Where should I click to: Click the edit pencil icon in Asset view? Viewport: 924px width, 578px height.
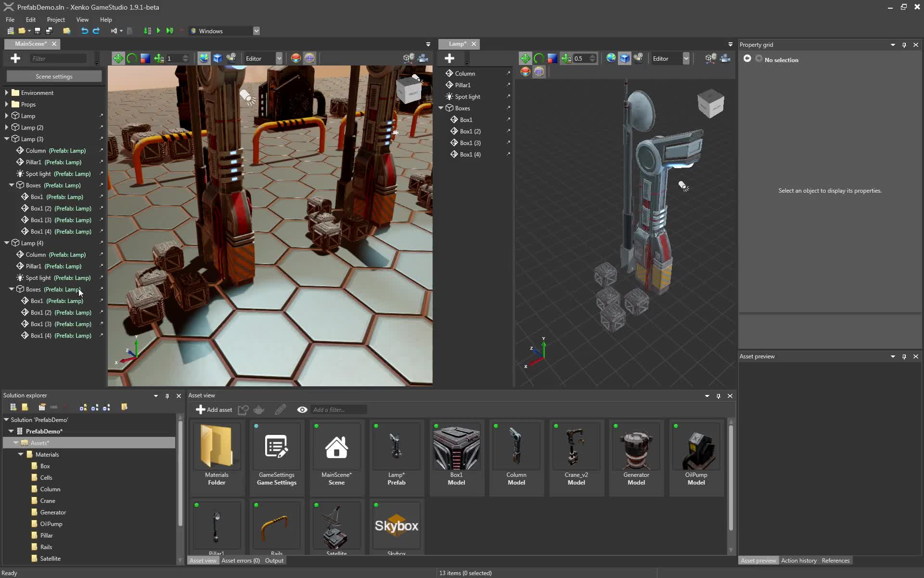tap(280, 409)
